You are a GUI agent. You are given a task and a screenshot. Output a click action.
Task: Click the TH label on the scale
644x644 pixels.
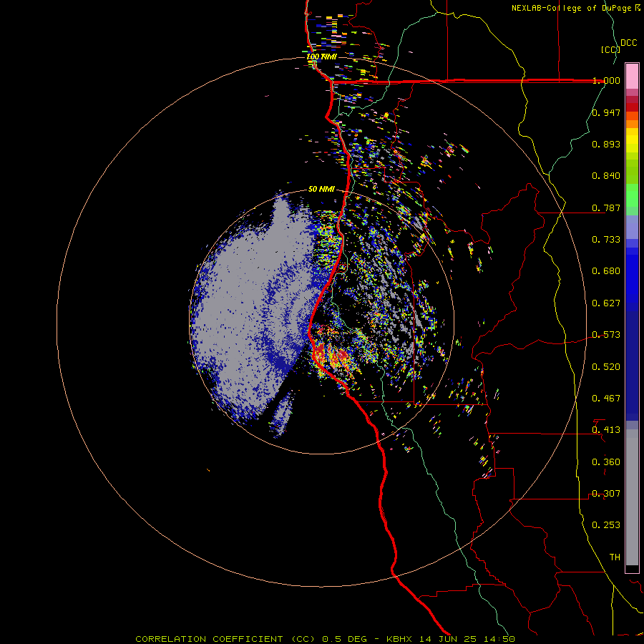[615, 557]
